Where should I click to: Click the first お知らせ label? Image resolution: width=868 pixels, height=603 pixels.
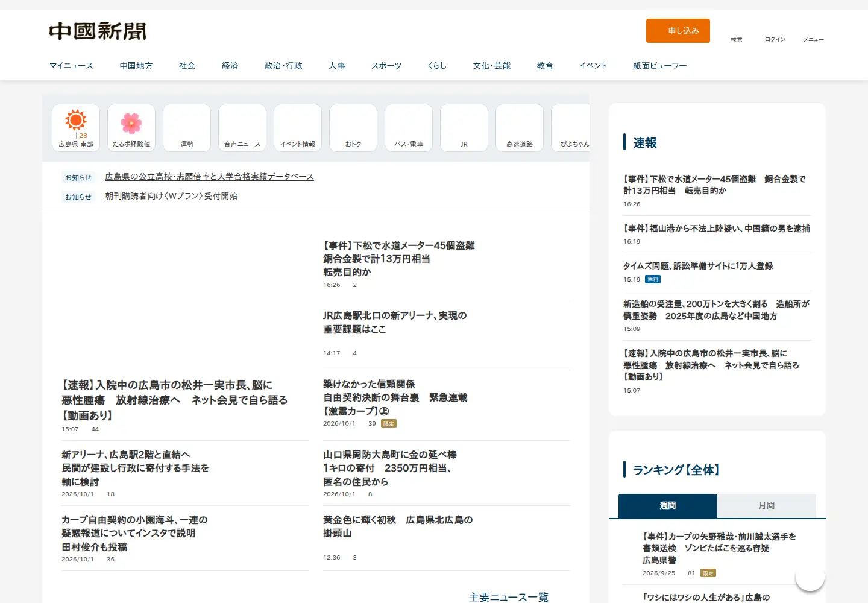pyautogui.click(x=78, y=178)
